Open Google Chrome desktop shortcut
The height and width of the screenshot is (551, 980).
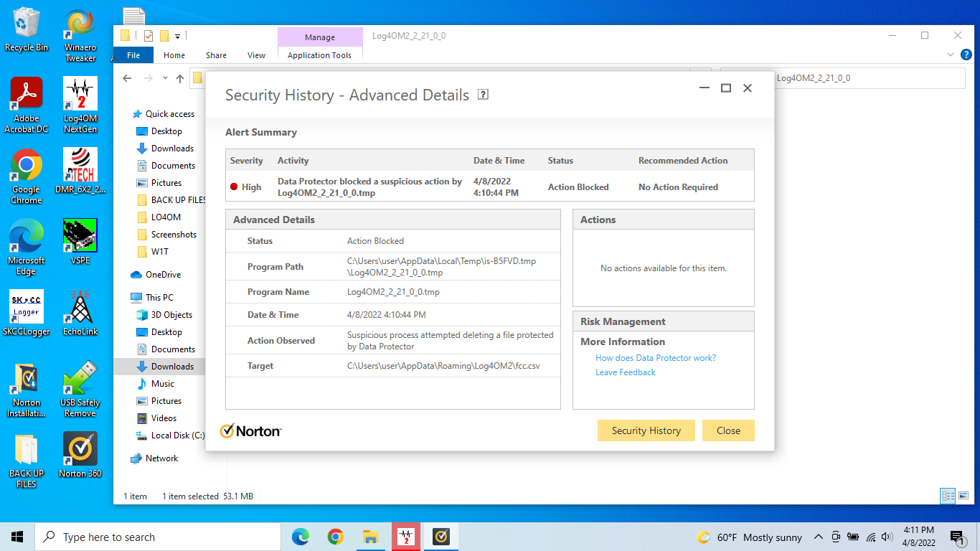(x=27, y=176)
